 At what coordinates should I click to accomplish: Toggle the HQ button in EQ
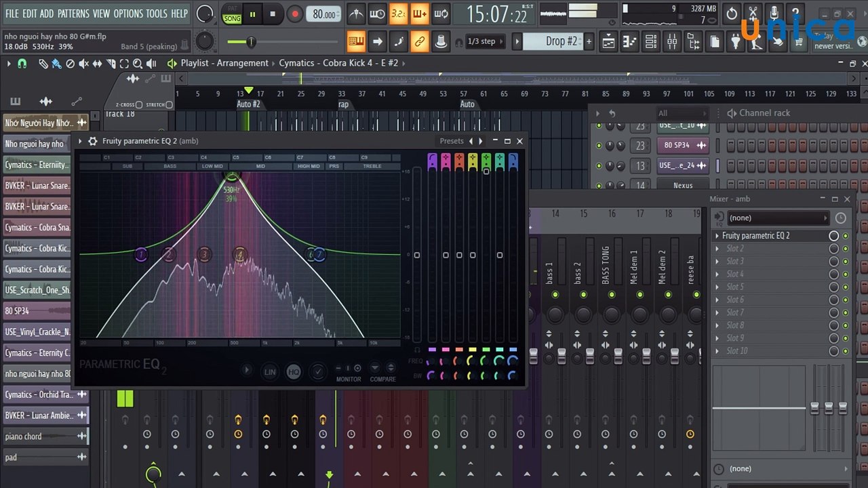(x=293, y=371)
